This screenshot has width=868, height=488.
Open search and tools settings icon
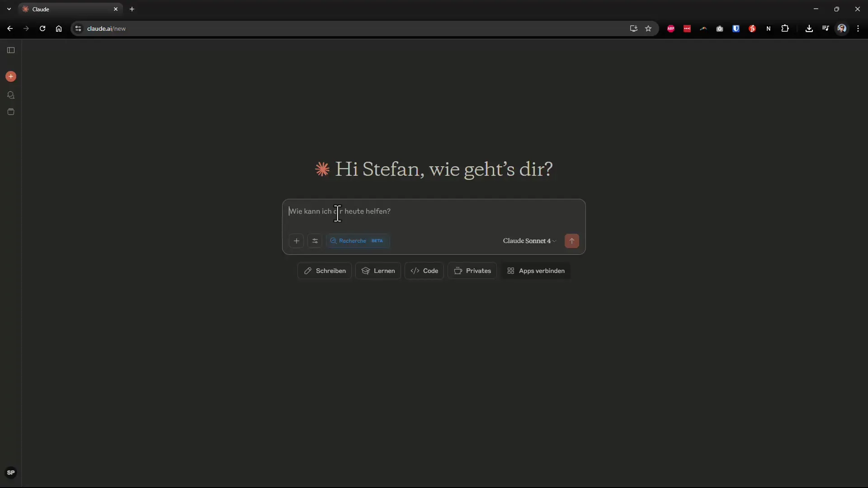[315, 241]
